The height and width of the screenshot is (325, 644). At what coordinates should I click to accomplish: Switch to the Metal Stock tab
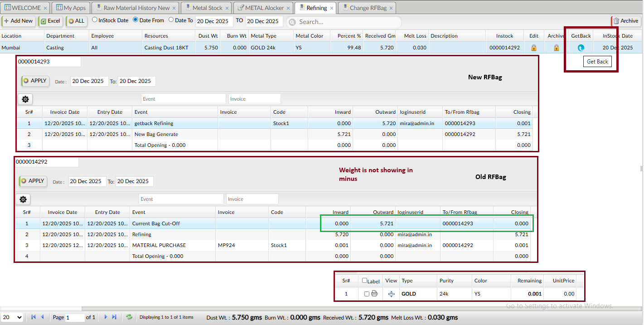point(207,8)
